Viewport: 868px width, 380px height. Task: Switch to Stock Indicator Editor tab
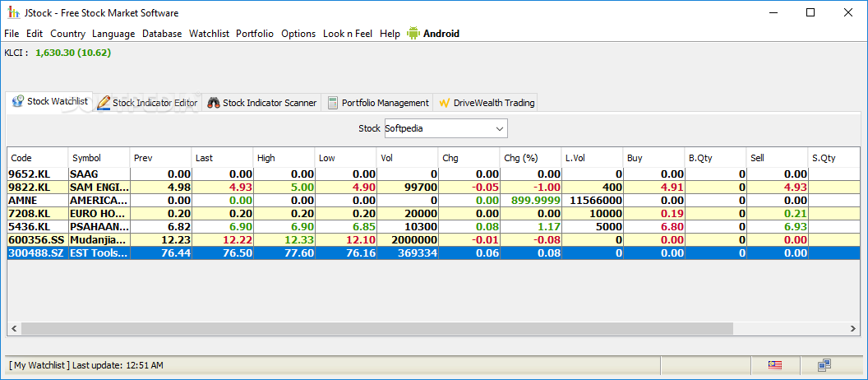point(148,103)
